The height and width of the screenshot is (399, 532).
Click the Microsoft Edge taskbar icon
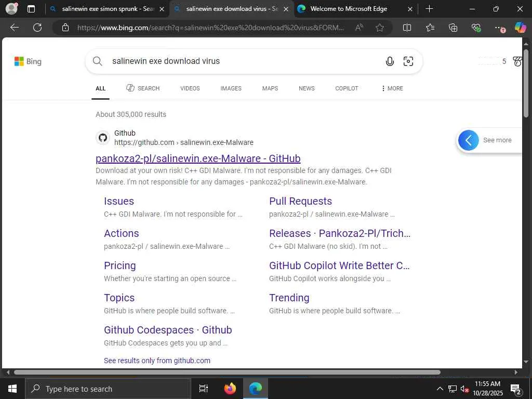[x=256, y=389]
